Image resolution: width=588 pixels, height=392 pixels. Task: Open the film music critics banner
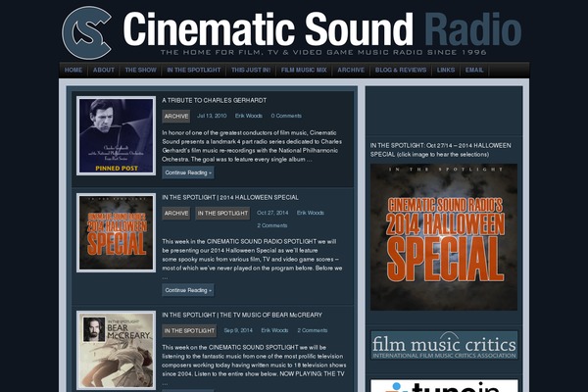point(444,345)
